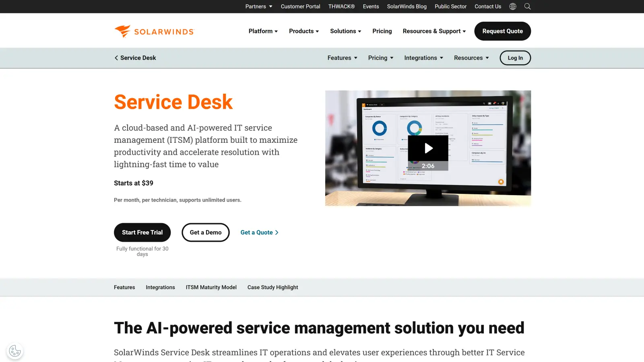Play the Service Desk video
The image size is (644, 362).
pyautogui.click(x=428, y=148)
